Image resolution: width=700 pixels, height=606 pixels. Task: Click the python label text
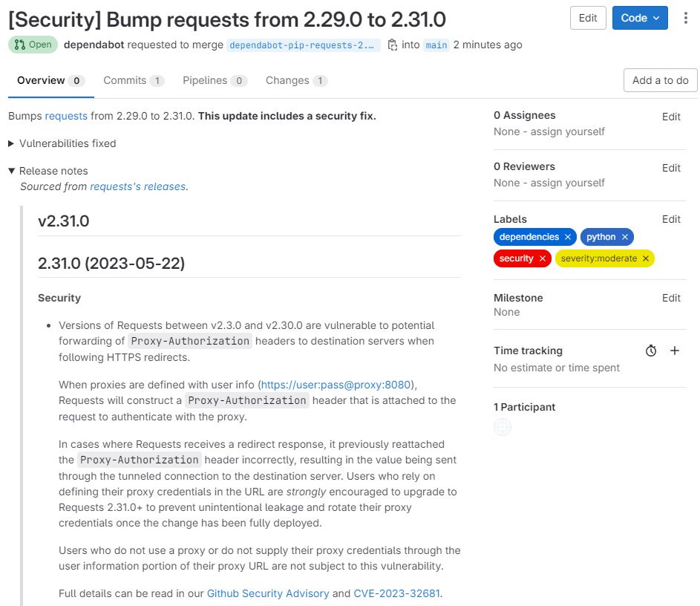pyautogui.click(x=601, y=237)
